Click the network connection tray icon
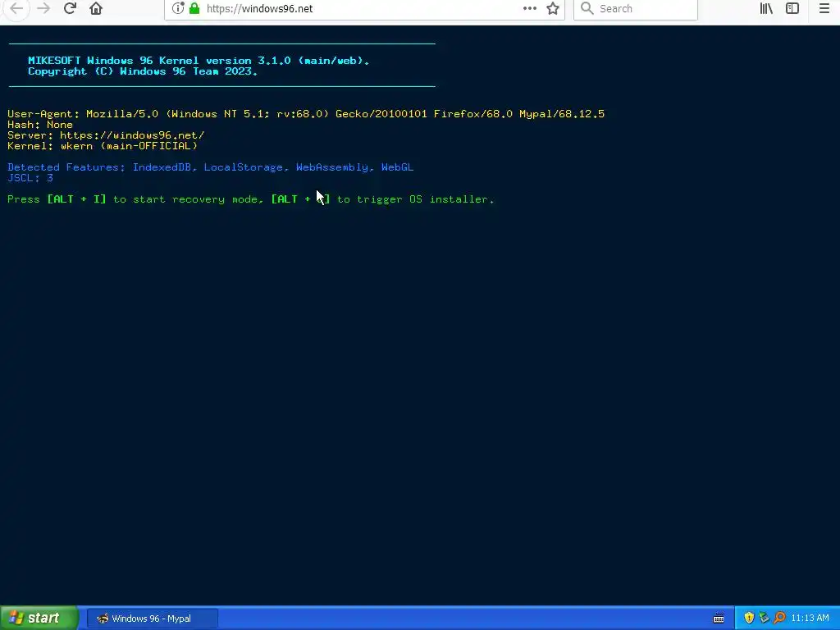Image resolution: width=840 pixels, height=630 pixels. coord(764,619)
